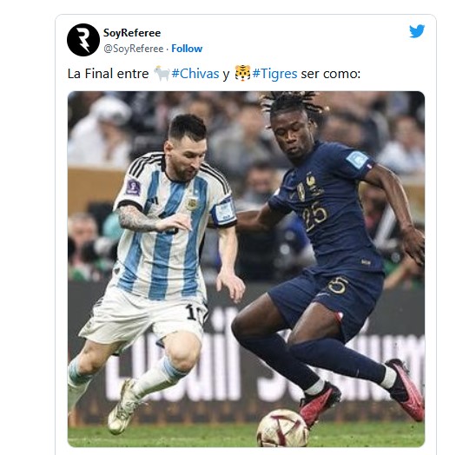476x455 pixels.
Task: Click the soccer ball in the photo
Action: (x=282, y=428)
